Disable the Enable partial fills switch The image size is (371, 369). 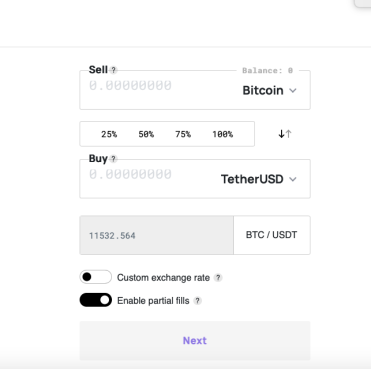click(x=96, y=300)
